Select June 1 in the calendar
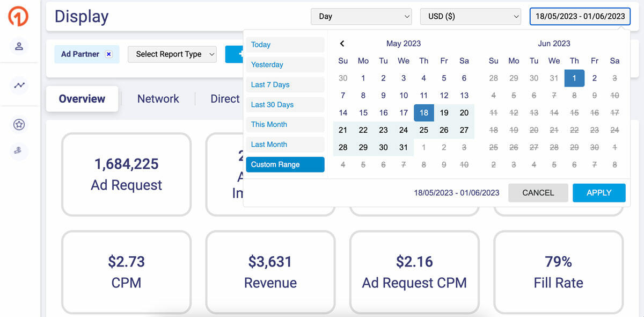Image resolution: width=644 pixels, height=317 pixels. 574,78
